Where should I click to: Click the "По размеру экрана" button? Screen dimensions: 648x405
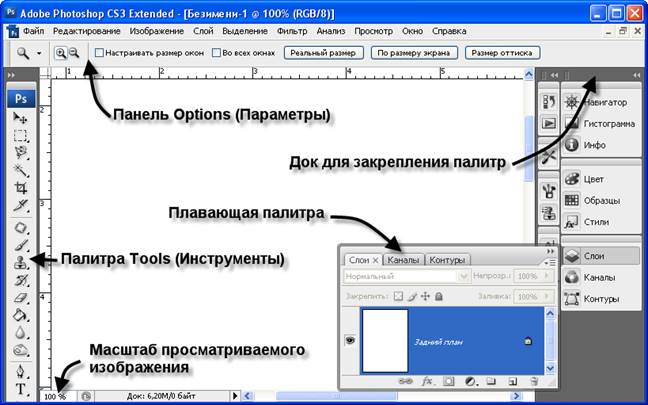tap(414, 53)
